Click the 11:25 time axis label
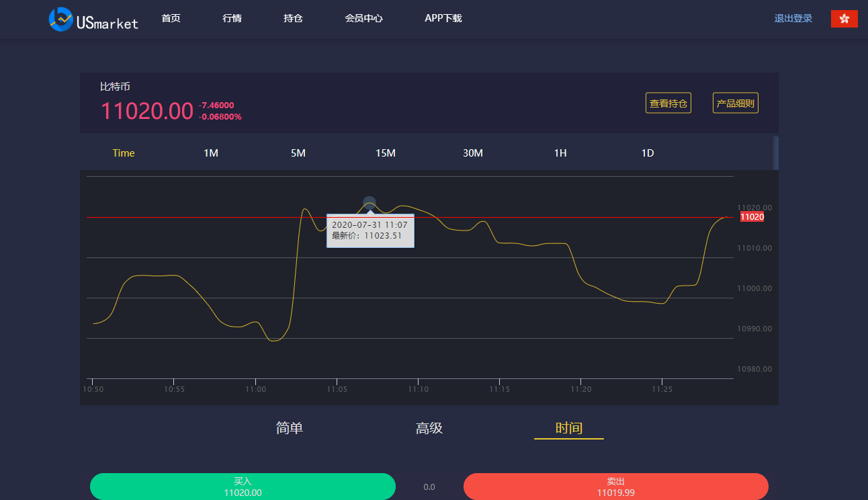 pos(662,389)
